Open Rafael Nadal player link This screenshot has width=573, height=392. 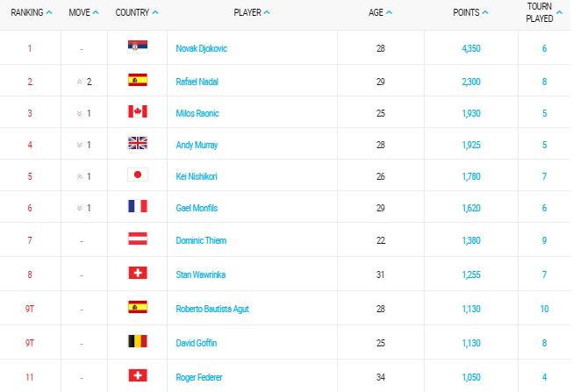(x=197, y=82)
